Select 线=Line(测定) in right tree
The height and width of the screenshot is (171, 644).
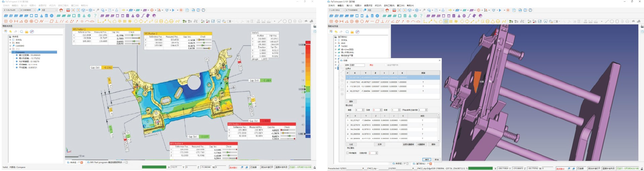click(x=347, y=49)
